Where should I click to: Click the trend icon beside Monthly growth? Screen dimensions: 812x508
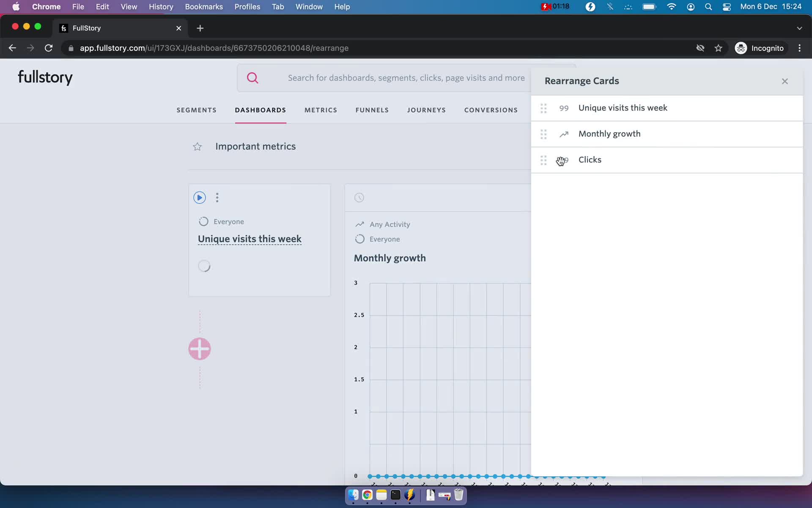[x=564, y=134]
